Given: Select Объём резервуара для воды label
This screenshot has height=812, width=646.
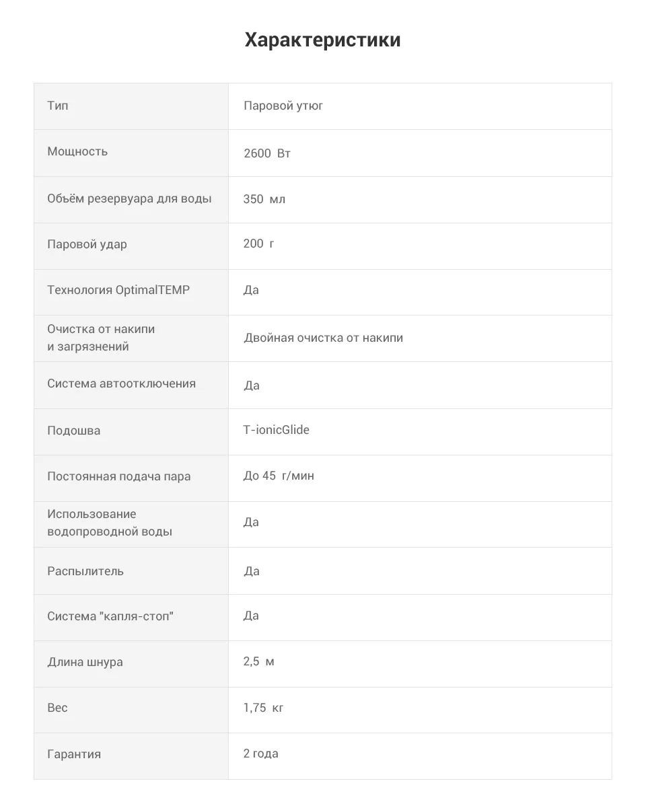Looking at the screenshot, I should 129,198.
